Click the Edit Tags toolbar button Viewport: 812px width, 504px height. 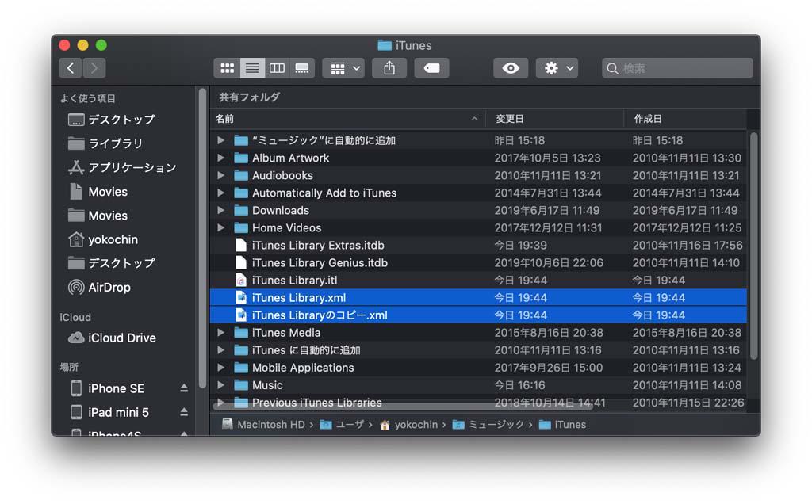coord(431,68)
